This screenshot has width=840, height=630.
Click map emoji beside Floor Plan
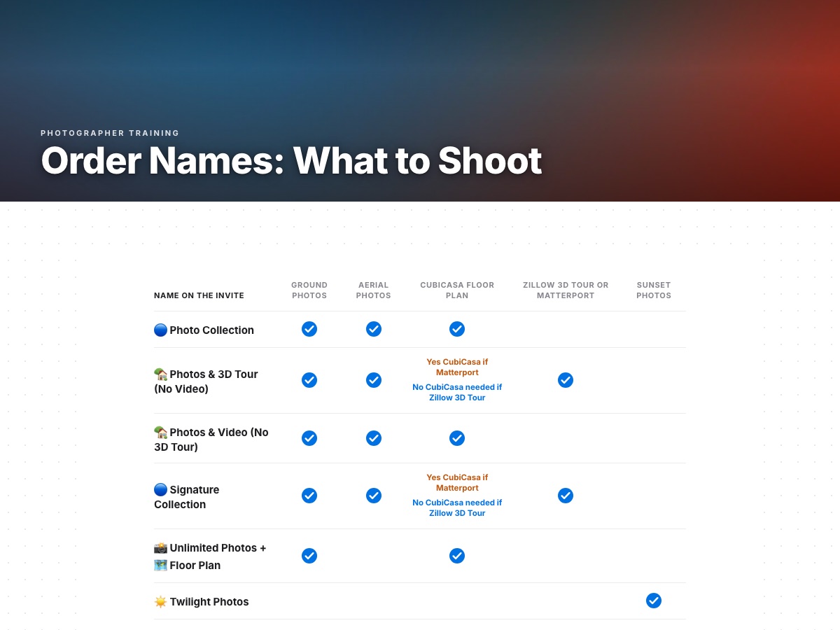pyautogui.click(x=161, y=565)
